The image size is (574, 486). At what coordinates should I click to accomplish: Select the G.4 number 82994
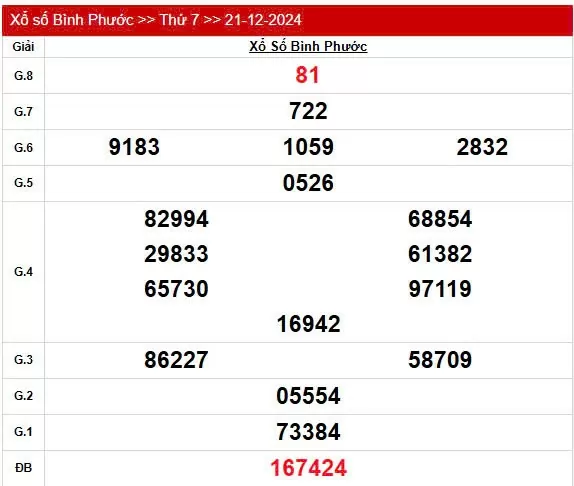176,219
